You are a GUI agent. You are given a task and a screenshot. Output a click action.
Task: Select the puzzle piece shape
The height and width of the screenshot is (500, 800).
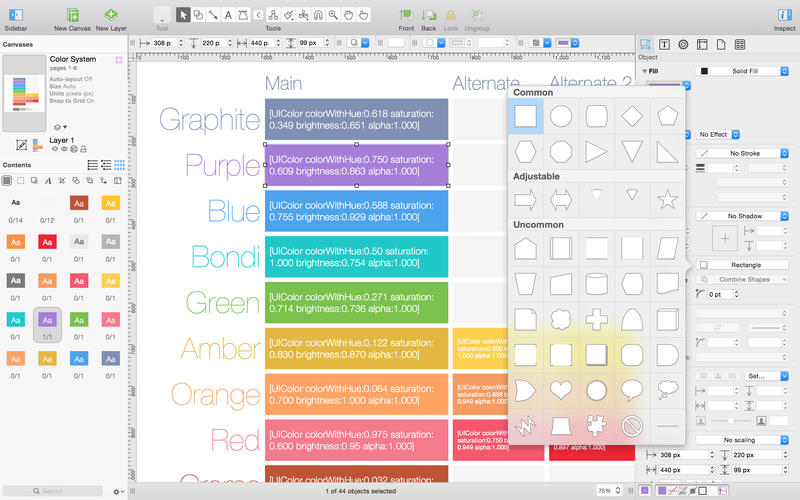(595, 424)
